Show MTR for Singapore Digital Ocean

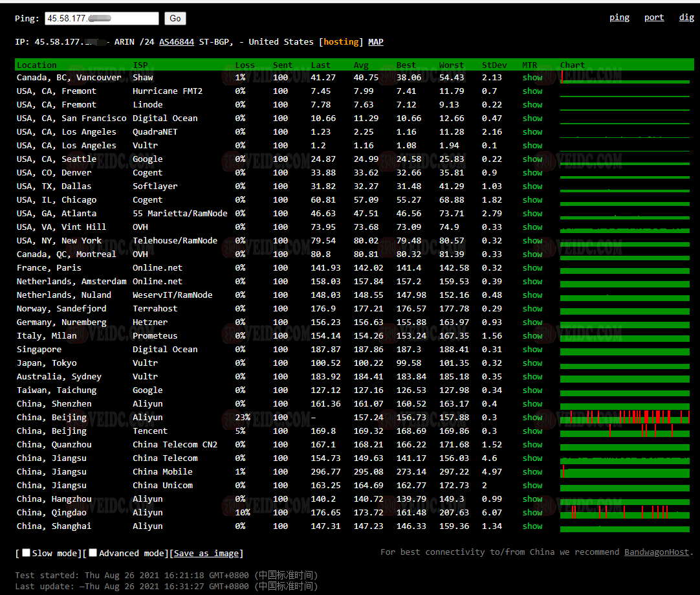click(532, 350)
